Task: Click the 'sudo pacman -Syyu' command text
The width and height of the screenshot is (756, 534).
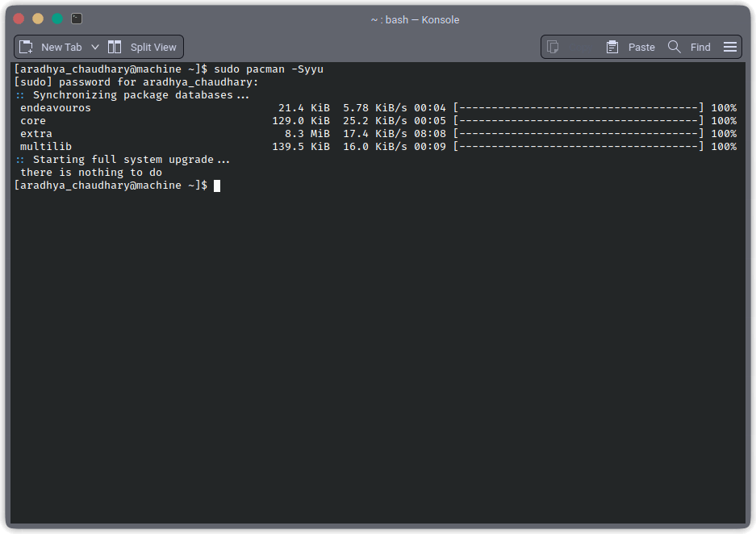Action: (269, 69)
